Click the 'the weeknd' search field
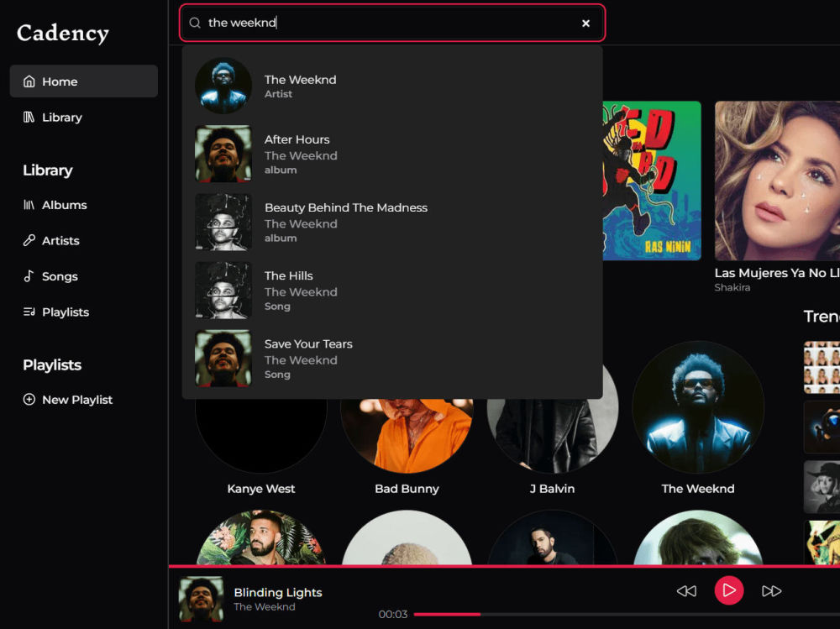Image resolution: width=840 pixels, height=629 pixels. click(392, 23)
